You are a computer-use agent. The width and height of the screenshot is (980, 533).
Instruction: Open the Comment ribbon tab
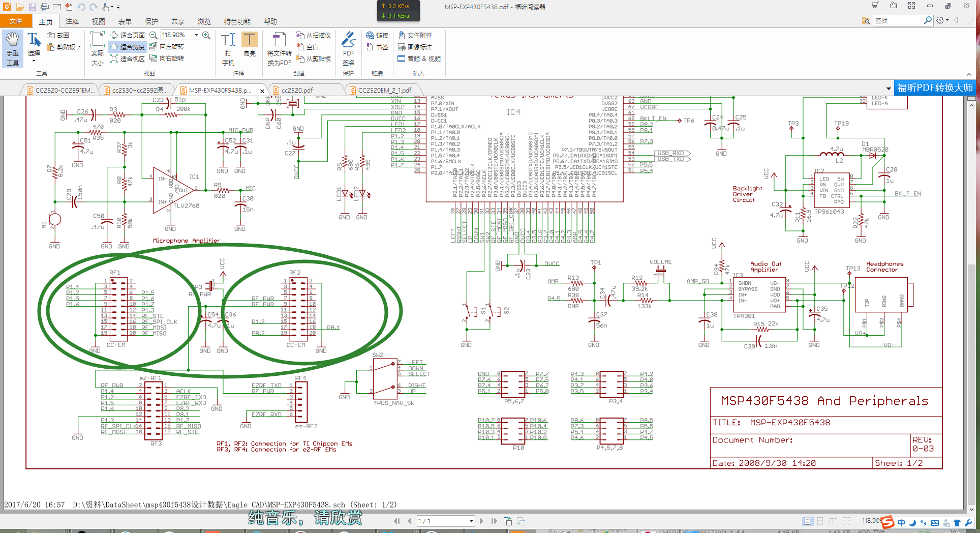click(72, 21)
